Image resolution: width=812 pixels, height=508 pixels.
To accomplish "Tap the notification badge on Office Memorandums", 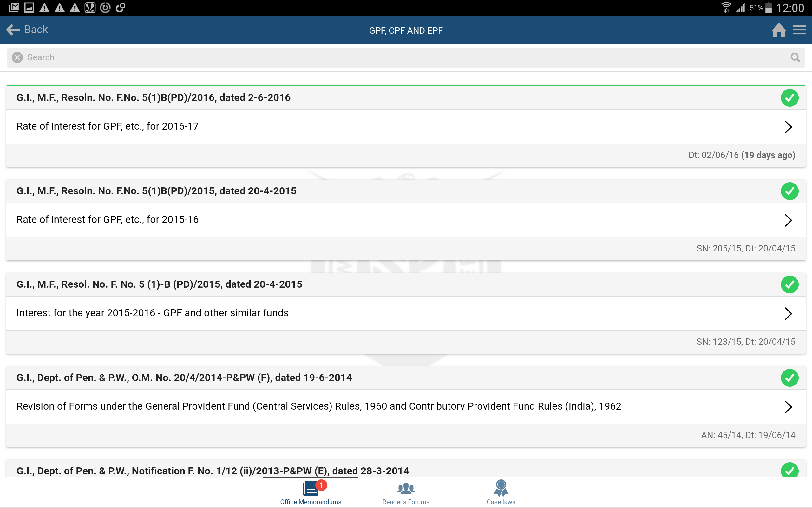I will 321,485.
